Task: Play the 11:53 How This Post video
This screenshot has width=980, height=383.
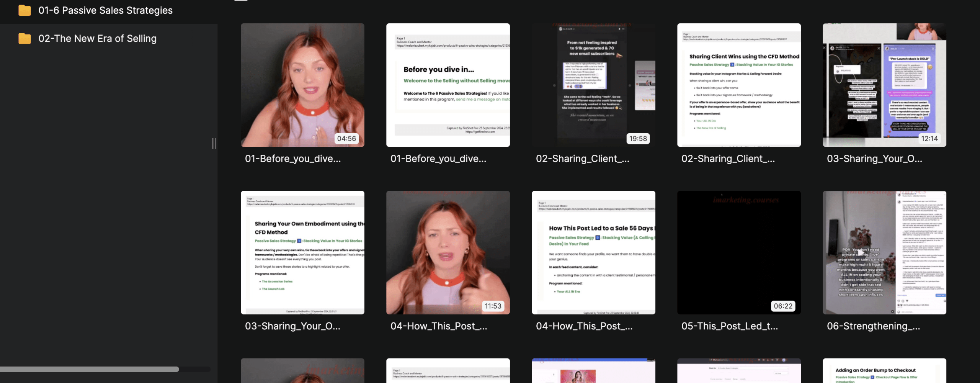Action: pos(448,252)
